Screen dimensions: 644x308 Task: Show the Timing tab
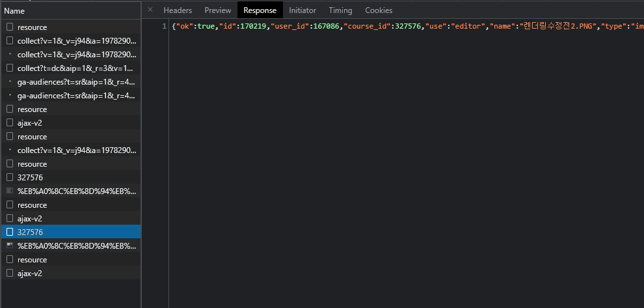[x=340, y=10]
